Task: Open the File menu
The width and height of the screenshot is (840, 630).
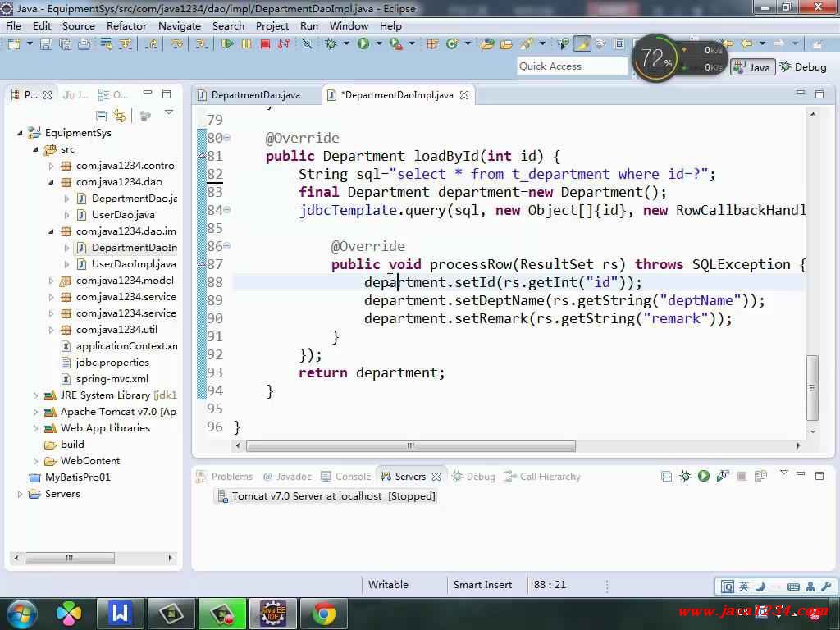Action: coord(13,25)
